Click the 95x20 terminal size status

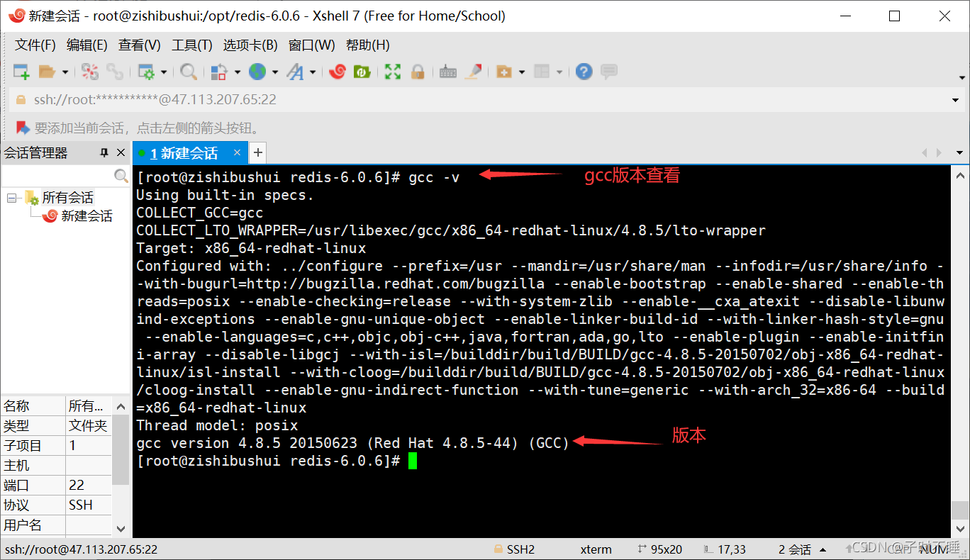pos(659,549)
